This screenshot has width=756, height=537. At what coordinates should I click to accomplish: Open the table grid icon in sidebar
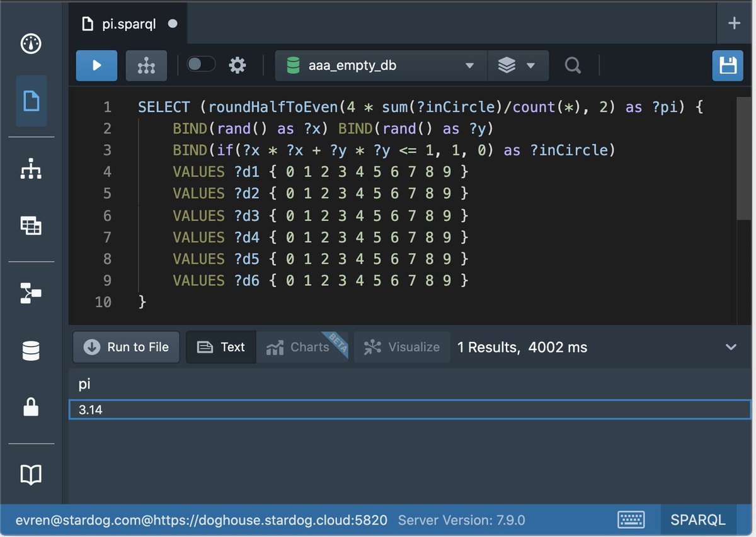pos(31,225)
